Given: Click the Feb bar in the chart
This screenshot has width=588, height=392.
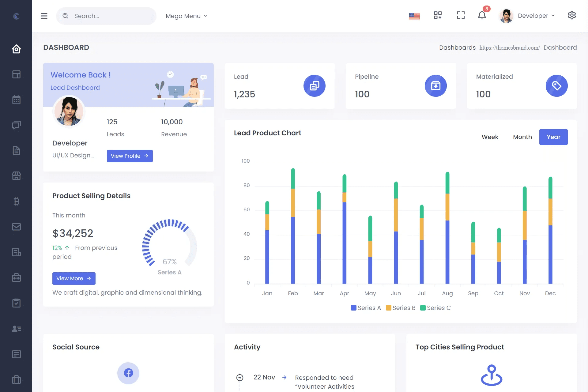Looking at the screenshot, I should tap(293, 226).
